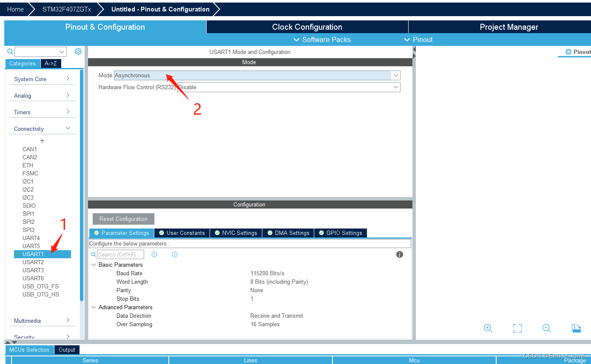
Task: Select USART6 peripheral
Action: 33,278
